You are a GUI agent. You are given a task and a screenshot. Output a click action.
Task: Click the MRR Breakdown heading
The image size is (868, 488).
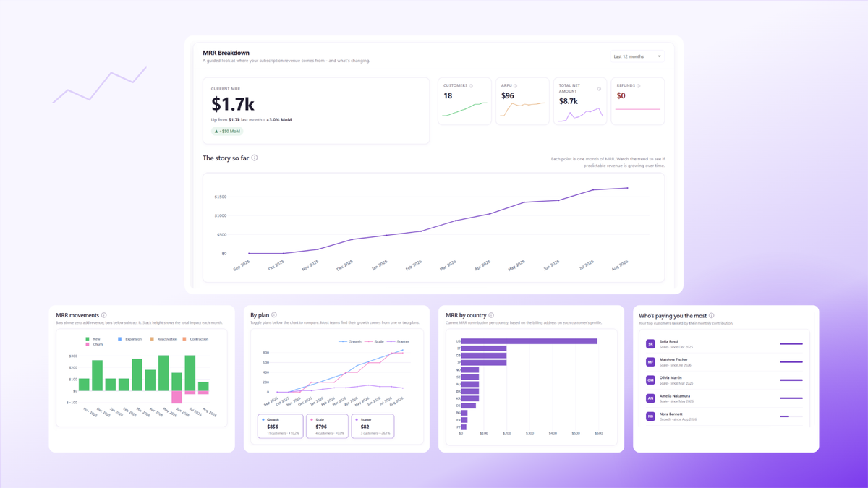click(x=226, y=53)
